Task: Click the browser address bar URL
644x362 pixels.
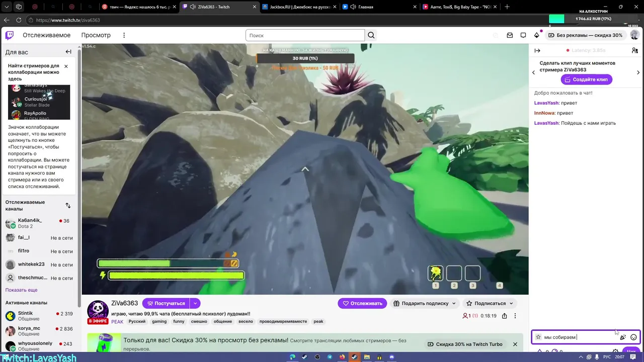Action: pos(68,20)
